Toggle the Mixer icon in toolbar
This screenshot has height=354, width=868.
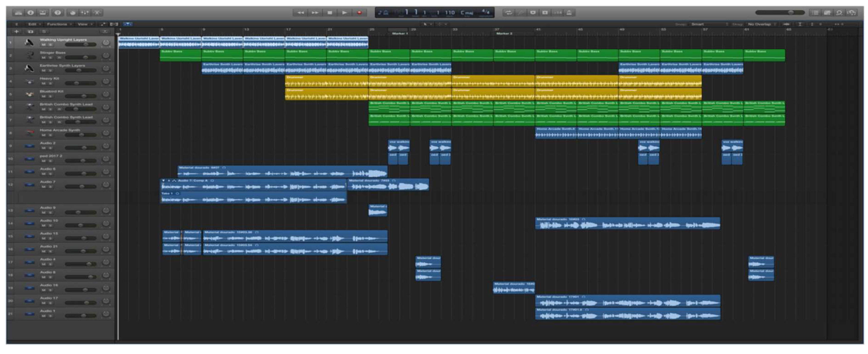point(85,13)
